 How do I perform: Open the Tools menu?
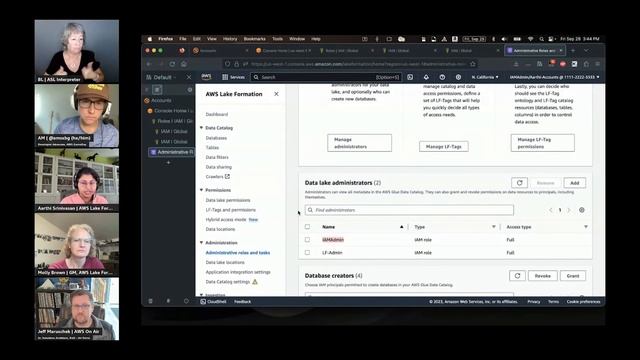point(277,39)
